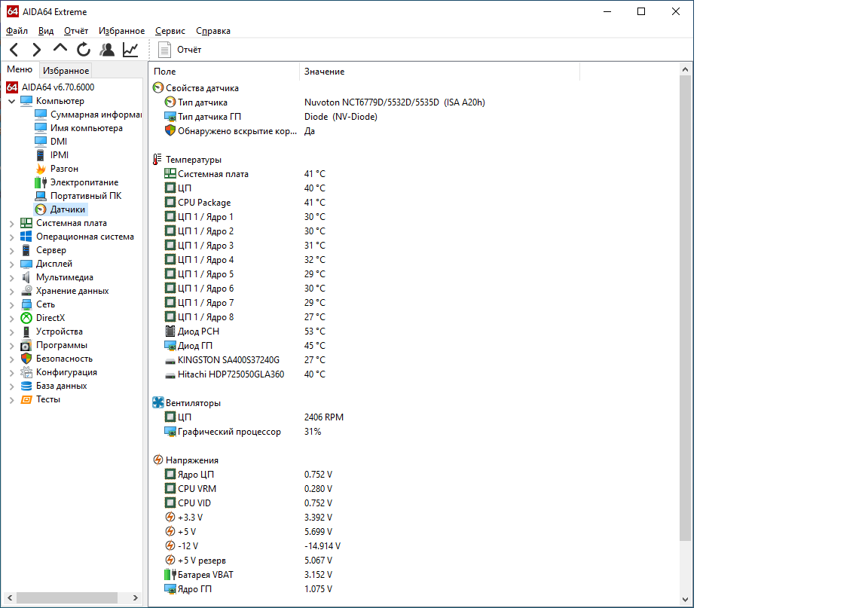
Task: Expand the Хранение данных node
Action: point(11,292)
